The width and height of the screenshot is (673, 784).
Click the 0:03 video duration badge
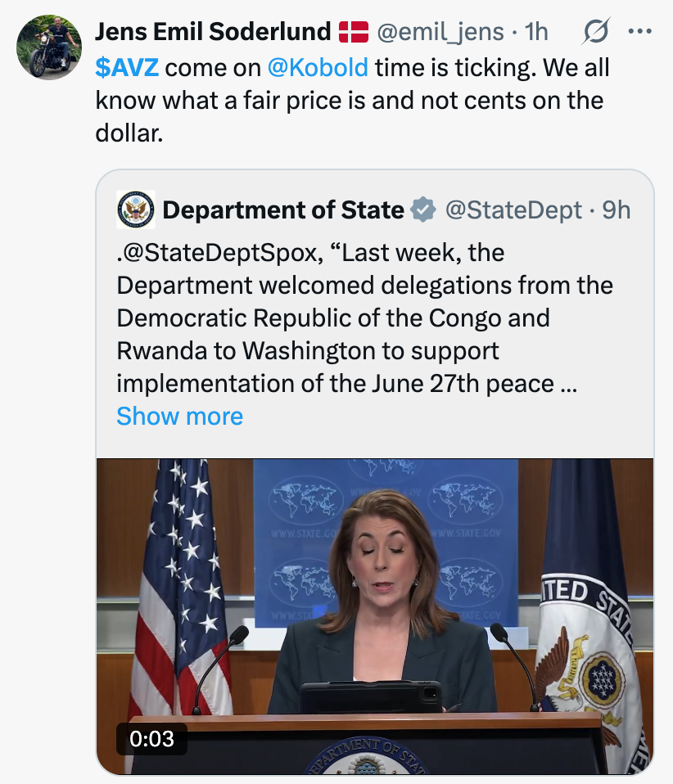click(x=151, y=738)
